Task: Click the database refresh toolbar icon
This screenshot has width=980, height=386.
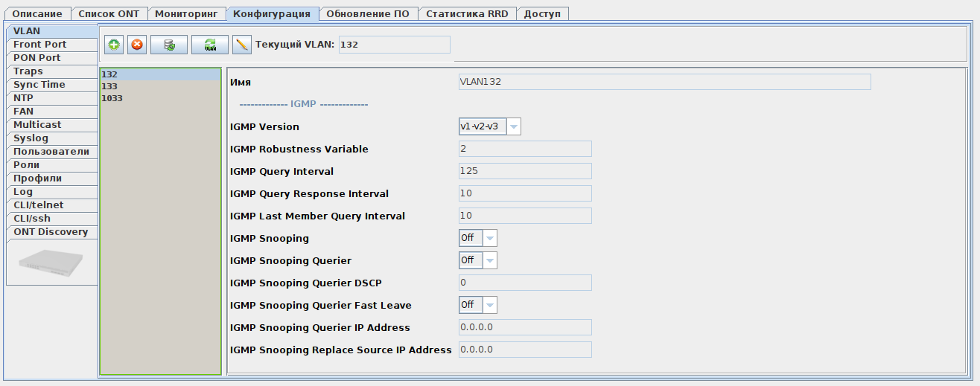Action: [x=169, y=45]
